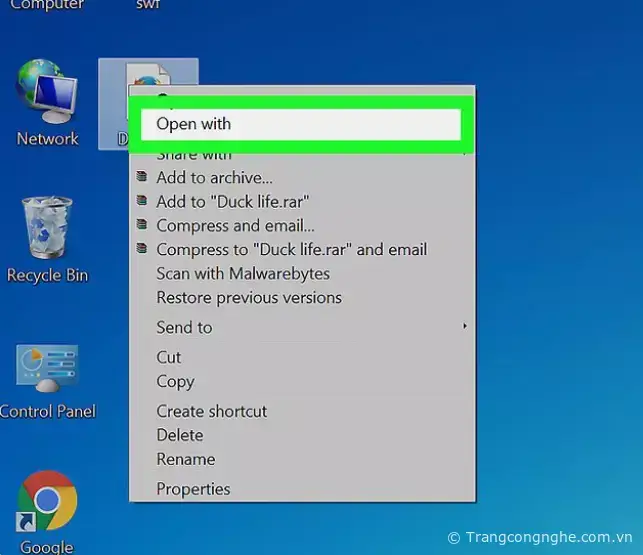The width and height of the screenshot is (643, 555).
Task: Select the Google Chrome shortcut icon
Action: point(46,503)
